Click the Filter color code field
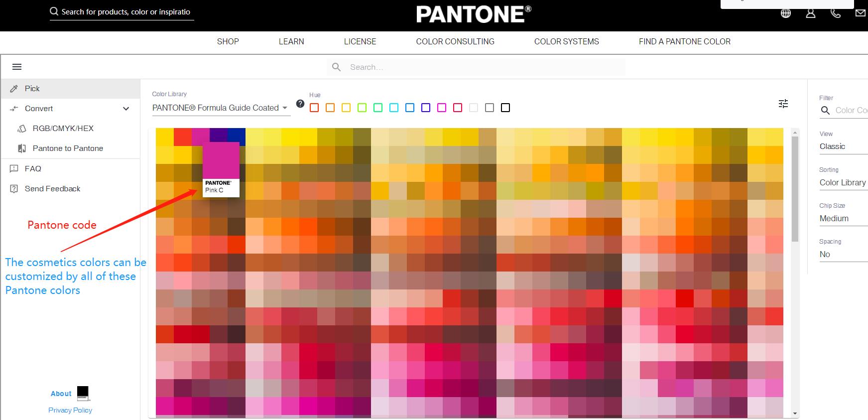868x420 pixels. [x=852, y=110]
